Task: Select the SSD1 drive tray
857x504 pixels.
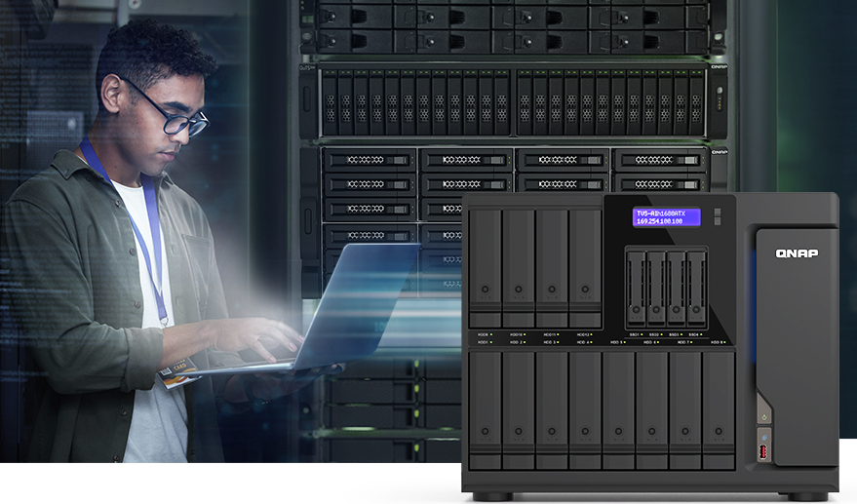Action: (x=637, y=289)
